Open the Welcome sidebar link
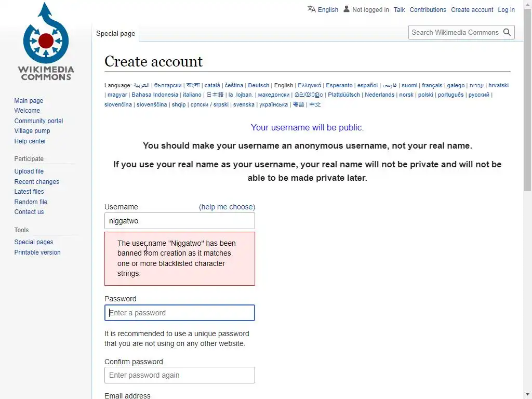The height and width of the screenshot is (399, 532). click(27, 111)
